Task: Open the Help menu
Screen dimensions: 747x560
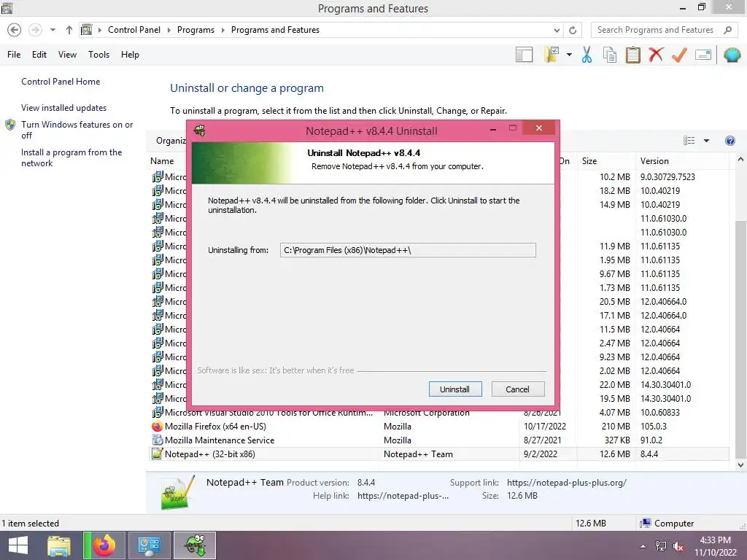Action: point(130,55)
